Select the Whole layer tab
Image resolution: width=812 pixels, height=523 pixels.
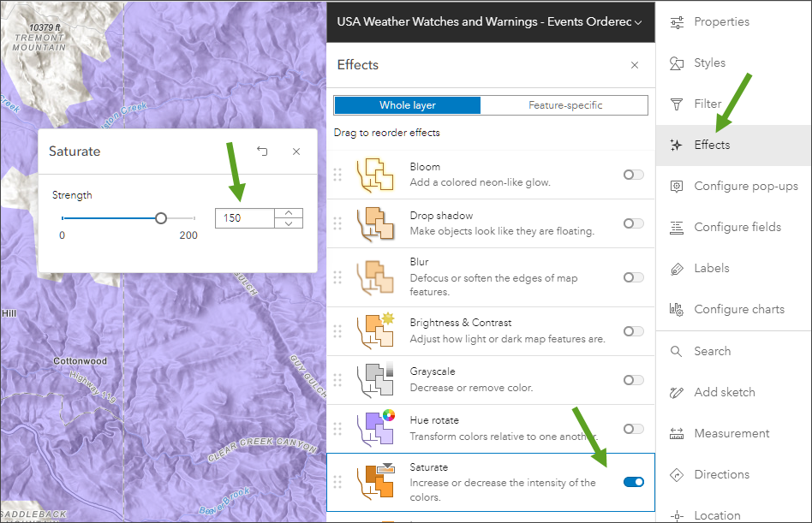click(x=408, y=105)
